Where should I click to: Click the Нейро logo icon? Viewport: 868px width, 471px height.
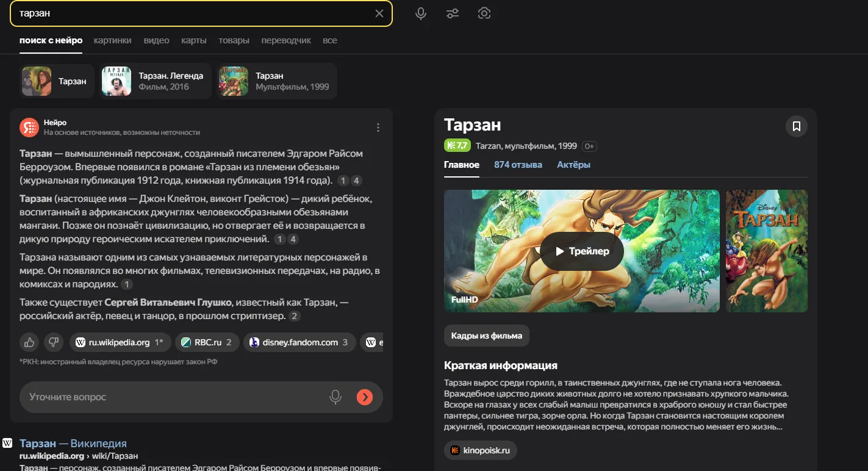(x=29, y=127)
